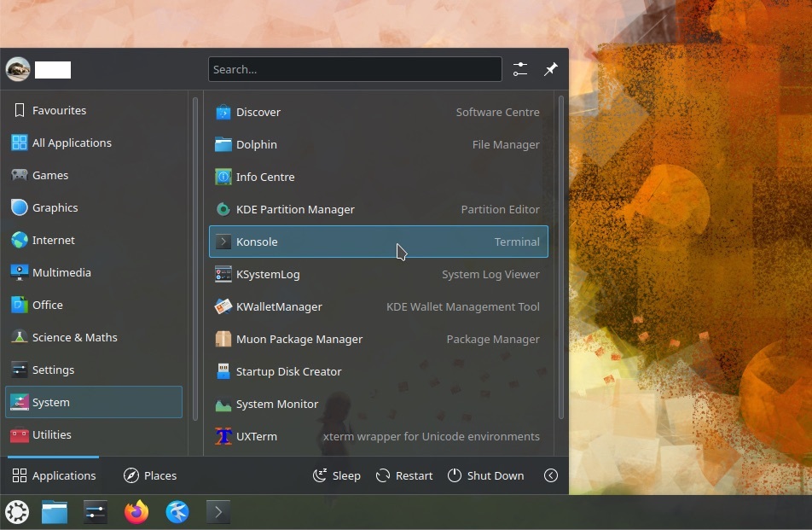The width and height of the screenshot is (812, 530).
Task: Open the blue globe browser in taskbar
Action: click(x=177, y=512)
